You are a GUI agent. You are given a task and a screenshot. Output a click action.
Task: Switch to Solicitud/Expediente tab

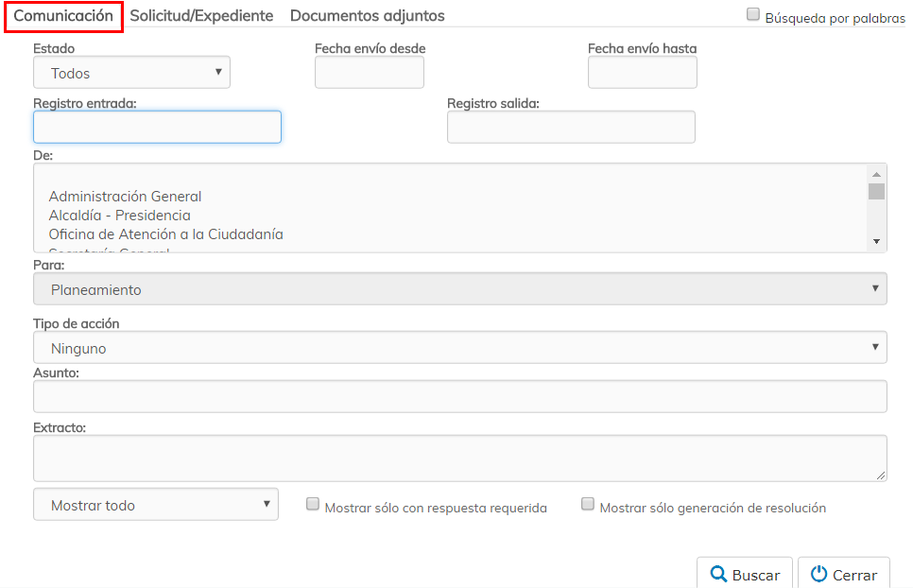(201, 16)
